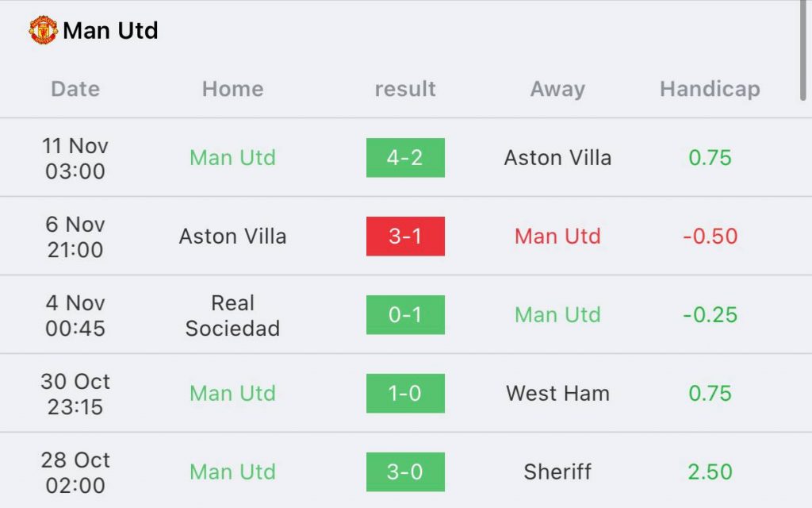Click the red -0.50 handicap value

pos(710,237)
